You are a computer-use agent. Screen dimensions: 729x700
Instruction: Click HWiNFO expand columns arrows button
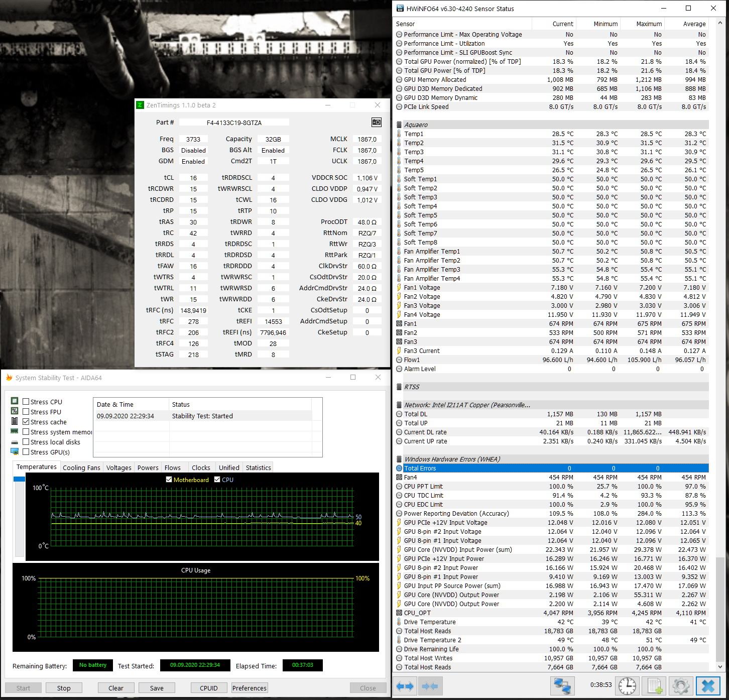click(x=405, y=686)
